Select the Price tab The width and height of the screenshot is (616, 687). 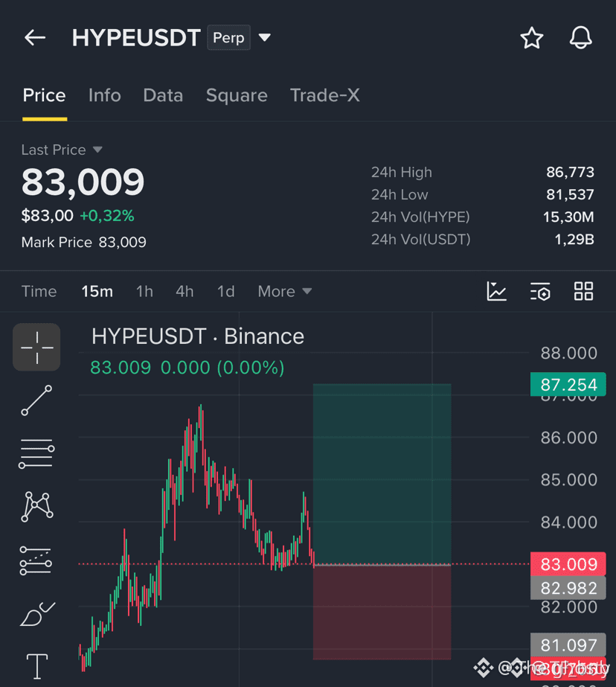pos(44,95)
